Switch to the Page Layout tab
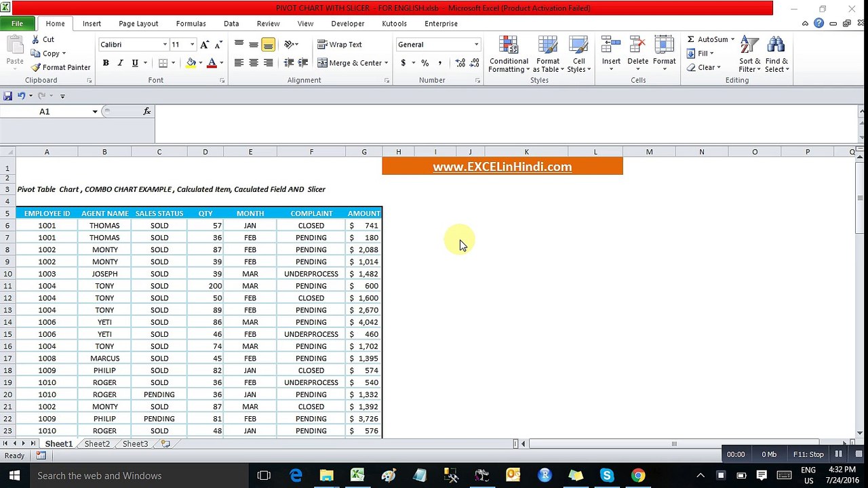Viewport: 868px width, 488px height. pos(138,23)
